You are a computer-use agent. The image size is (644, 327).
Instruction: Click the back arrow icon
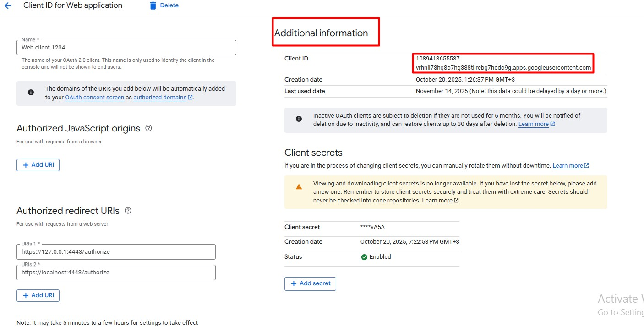[x=8, y=6]
